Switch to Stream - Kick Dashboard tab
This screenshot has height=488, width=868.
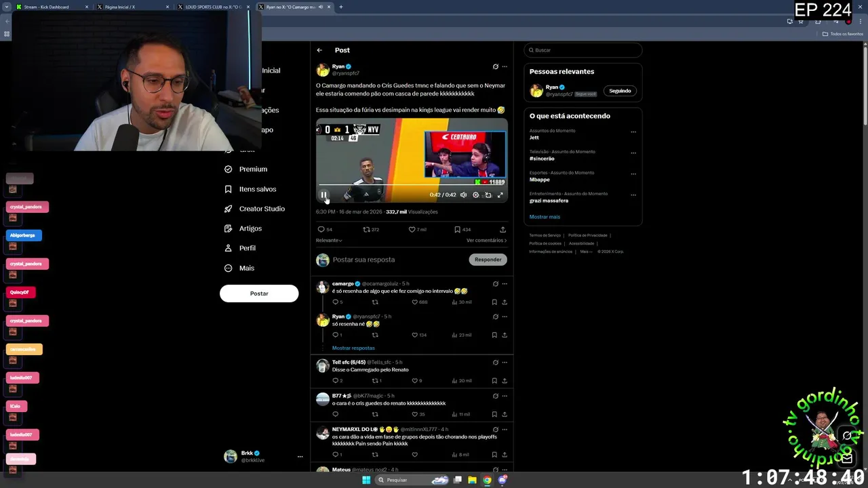[52, 7]
